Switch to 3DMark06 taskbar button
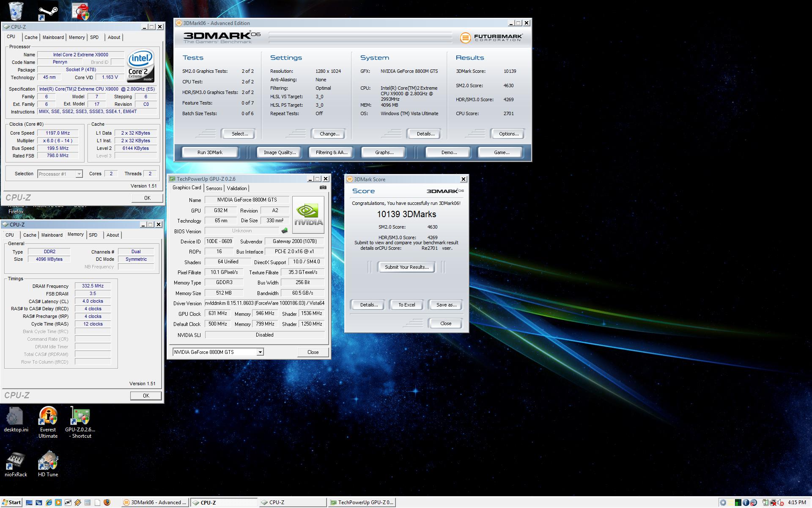Image resolution: width=812 pixels, height=508 pixels. [155, 502]
